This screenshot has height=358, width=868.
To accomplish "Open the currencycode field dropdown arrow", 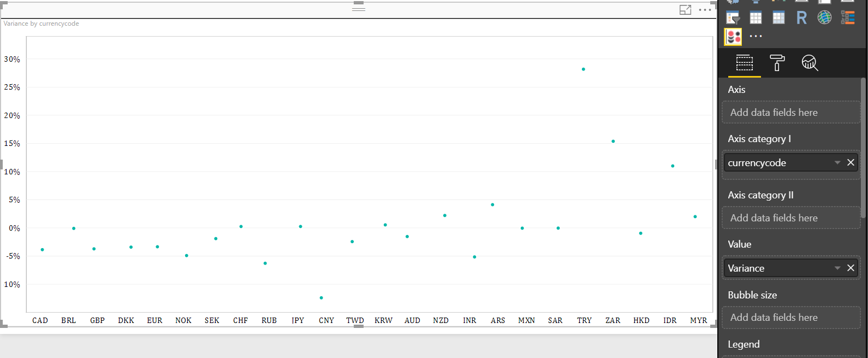I will pos(837,162).
